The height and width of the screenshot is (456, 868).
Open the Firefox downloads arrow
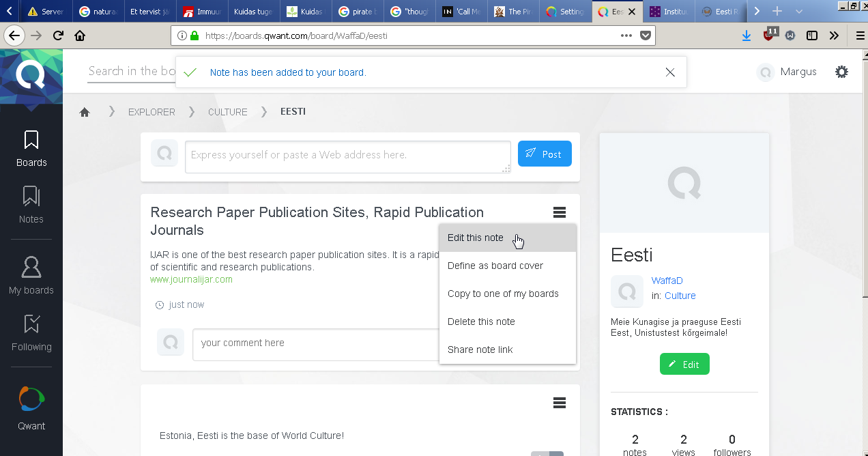(x=747, y=35)
